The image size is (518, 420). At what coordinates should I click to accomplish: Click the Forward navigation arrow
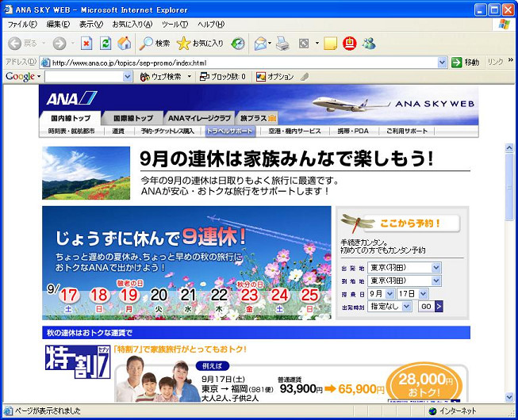59,44
